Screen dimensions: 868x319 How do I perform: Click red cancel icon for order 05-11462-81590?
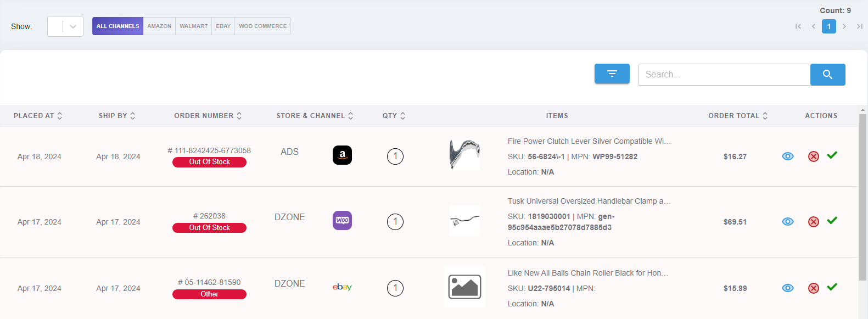(x=813, y=288)
